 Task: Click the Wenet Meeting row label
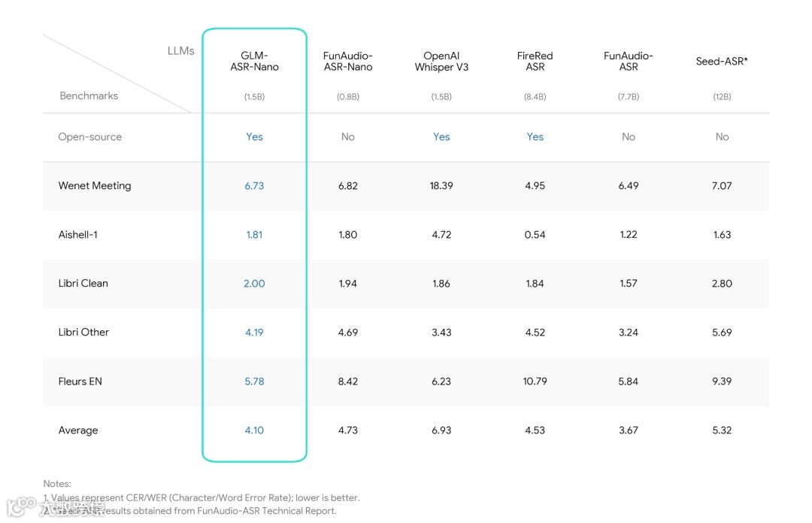click(x=95, y=186)
